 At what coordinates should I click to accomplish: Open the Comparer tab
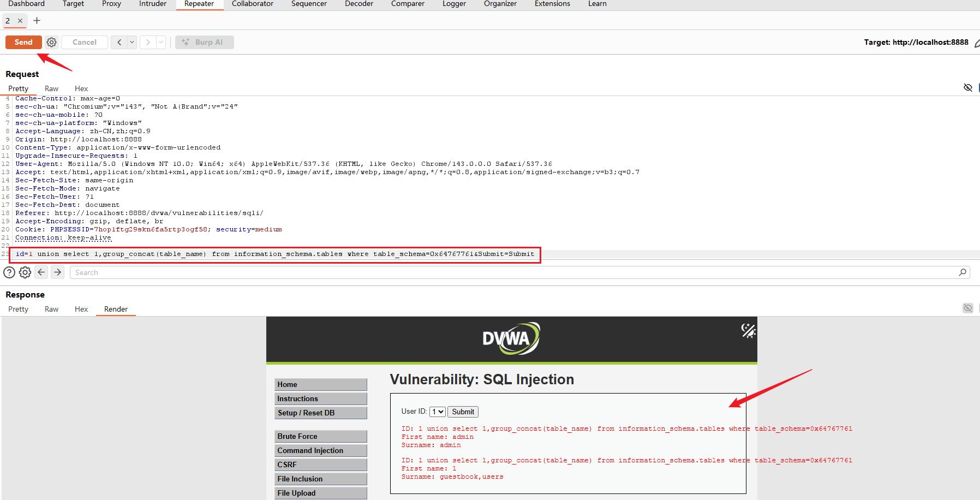[408, 4]
